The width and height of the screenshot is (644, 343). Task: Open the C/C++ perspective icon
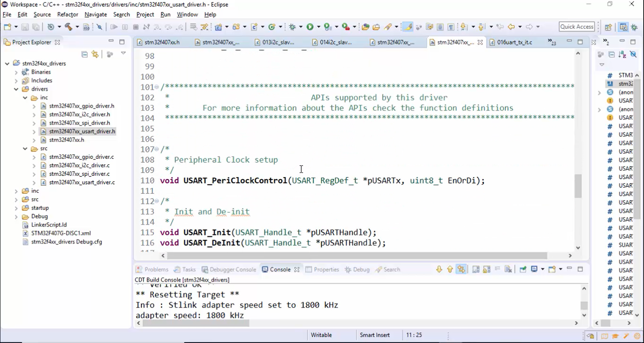624,27
